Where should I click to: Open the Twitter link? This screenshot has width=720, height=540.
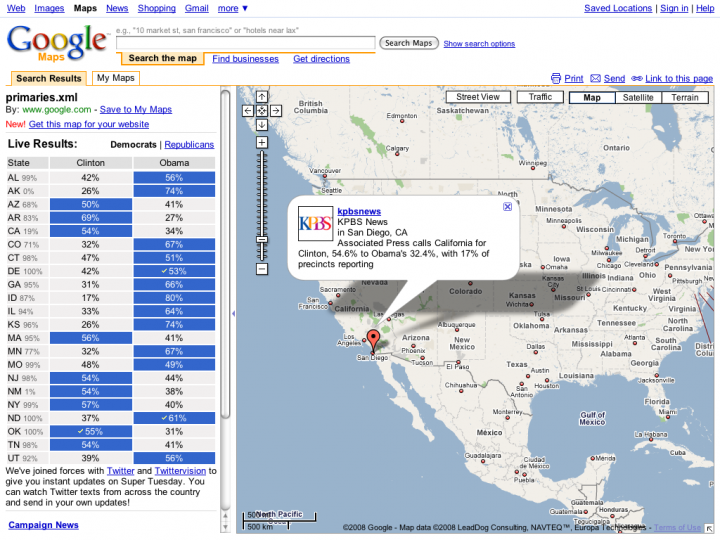(x=120, y=471)
